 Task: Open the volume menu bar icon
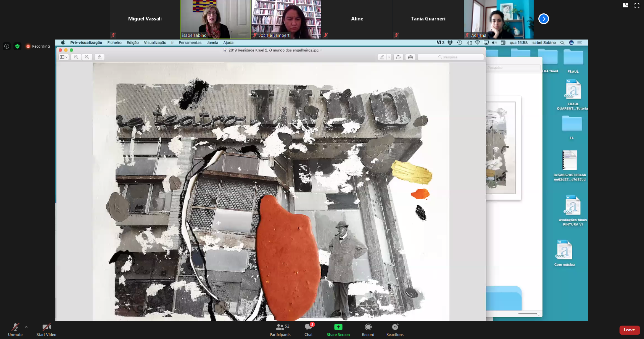(494, 43)
